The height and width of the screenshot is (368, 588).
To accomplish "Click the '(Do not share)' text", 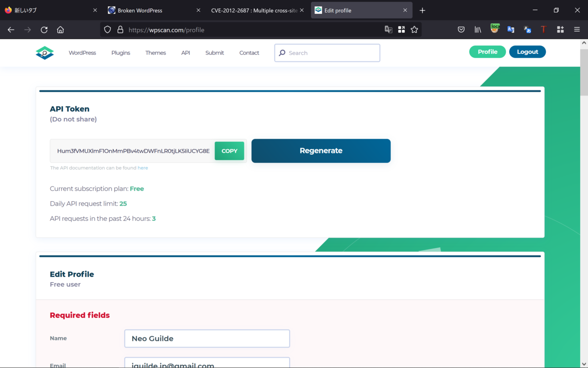I will coord(73,119).
